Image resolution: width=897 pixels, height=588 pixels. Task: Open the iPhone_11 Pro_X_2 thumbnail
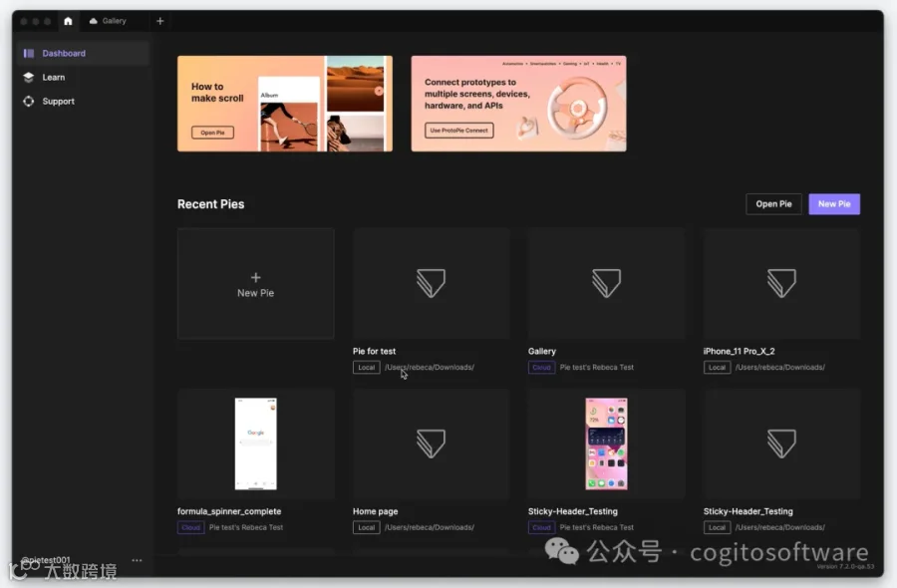[781, 284]
